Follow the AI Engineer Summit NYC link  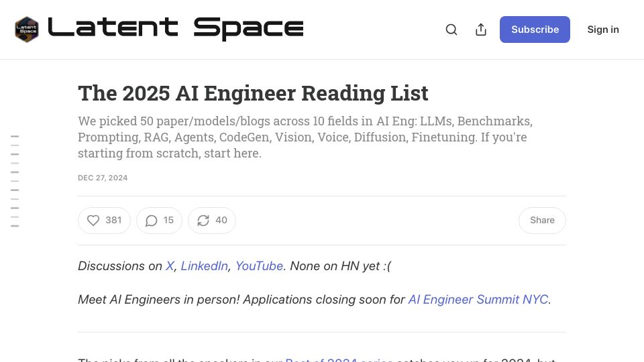(478, 300)
